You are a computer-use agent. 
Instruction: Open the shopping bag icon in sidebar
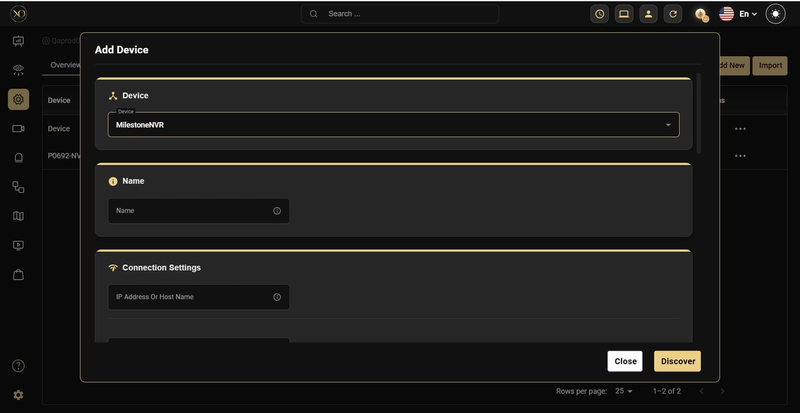click(18, 275)
